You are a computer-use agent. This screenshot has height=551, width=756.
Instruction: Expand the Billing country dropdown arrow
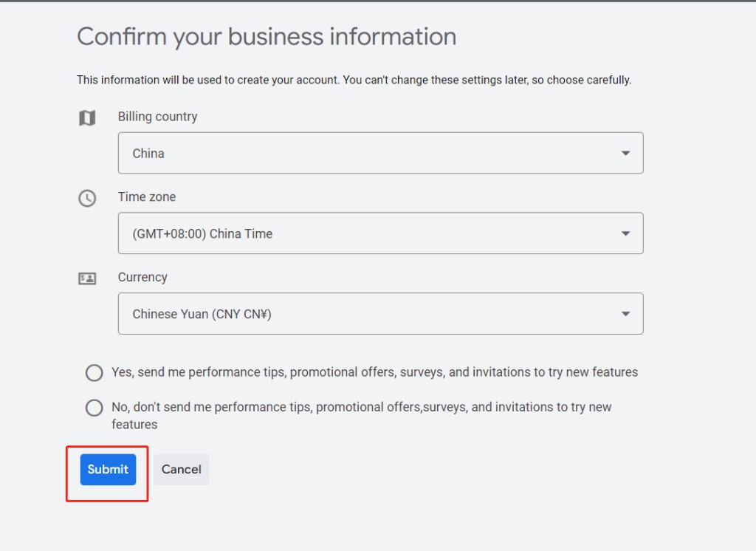pos(625,154)
